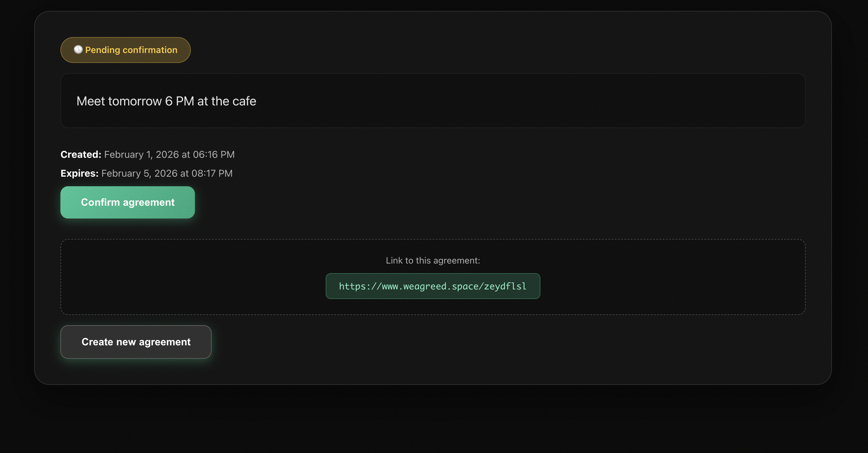Select the Create new agreement control
Screen dimensions: 868x453
pyautogui.click(x=136, y=342)
